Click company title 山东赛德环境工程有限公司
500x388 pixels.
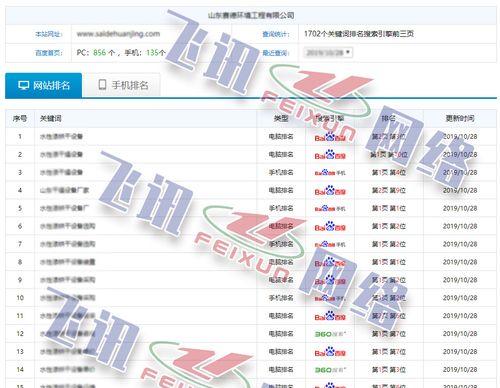coord(251,15)
